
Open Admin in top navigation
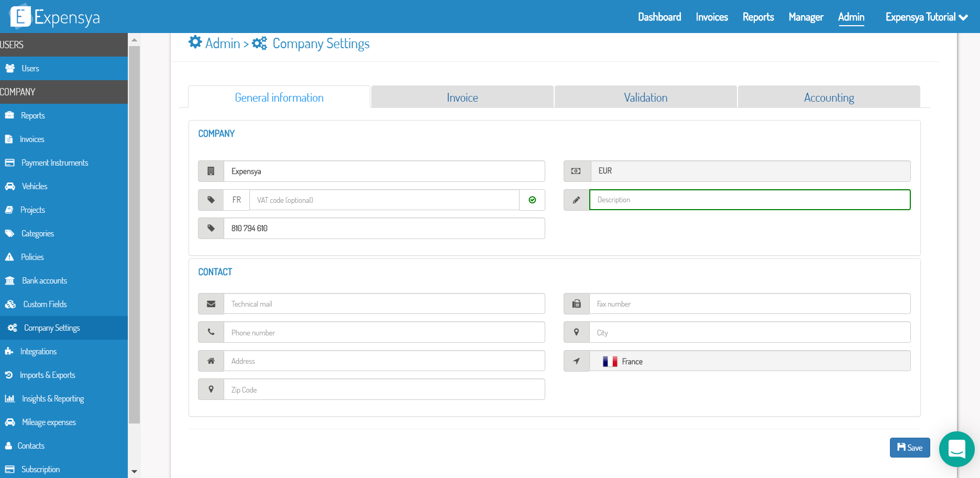851,17
